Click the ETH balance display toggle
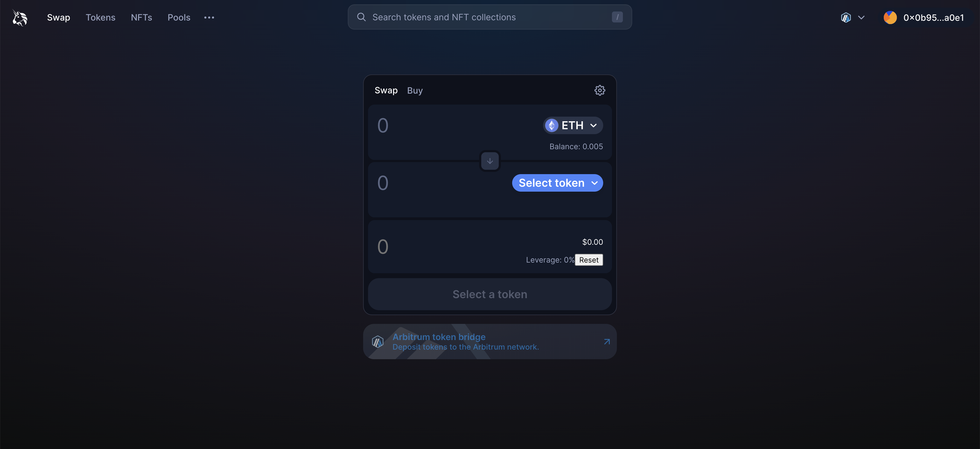Viewport: 980px width, 449px height. coord(576,146)
